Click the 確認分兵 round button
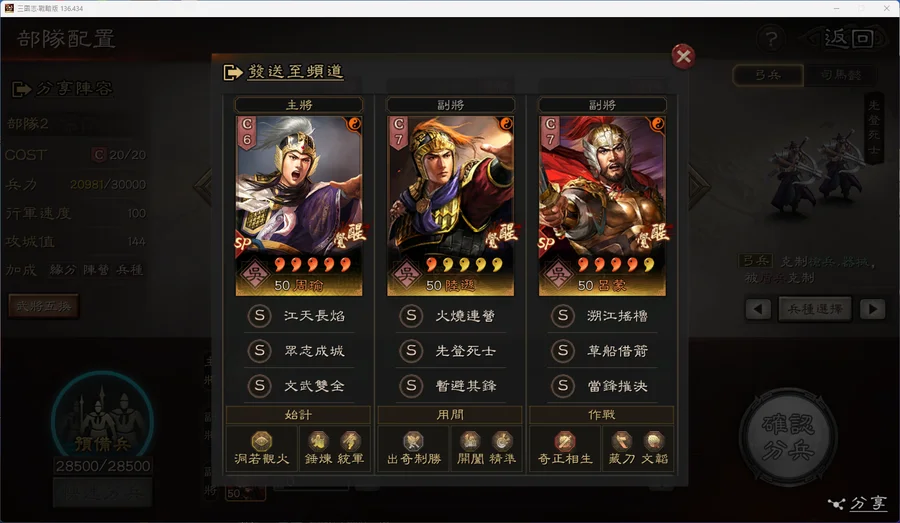 click(x=788, y=437)
